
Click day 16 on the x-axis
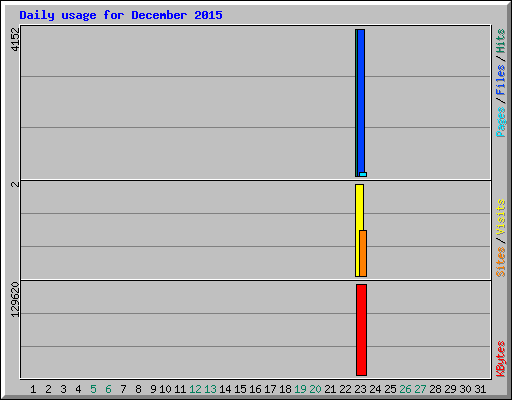255,389
